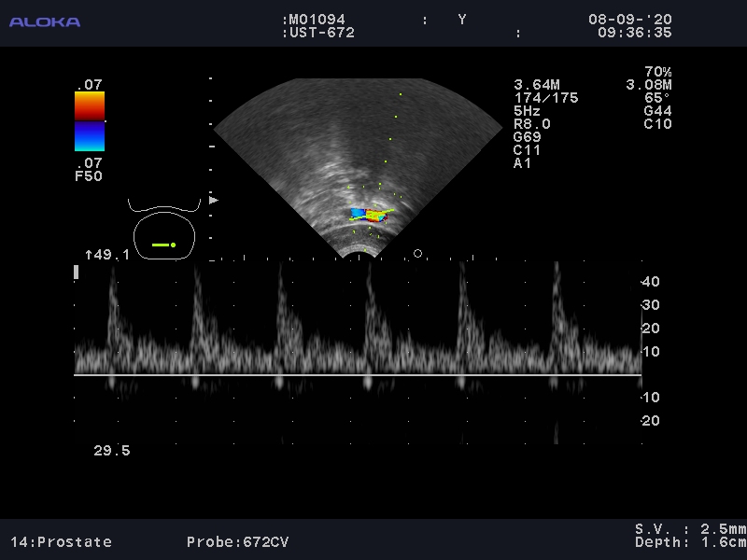Select the green probe marker in the body mark
Screen dimensions: 747x560
coord(164,245)
